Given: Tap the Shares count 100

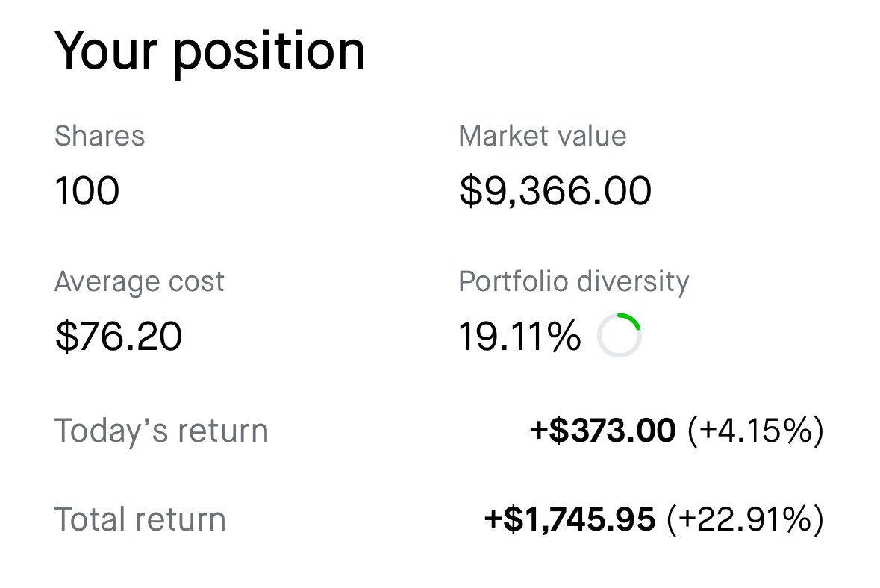Looking at the screenshot, I should coord(87,190).
